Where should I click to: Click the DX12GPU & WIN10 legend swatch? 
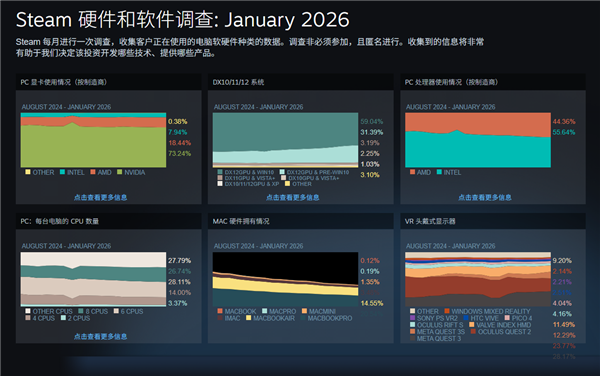220,172
